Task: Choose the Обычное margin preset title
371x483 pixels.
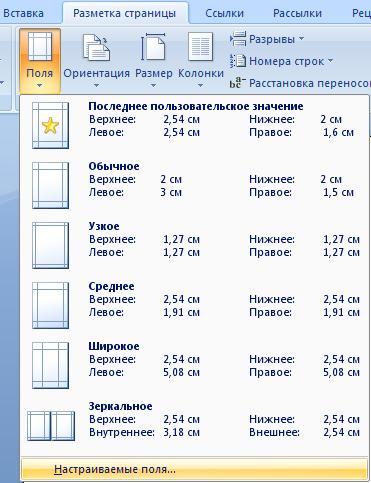Action: coord(114,166)
